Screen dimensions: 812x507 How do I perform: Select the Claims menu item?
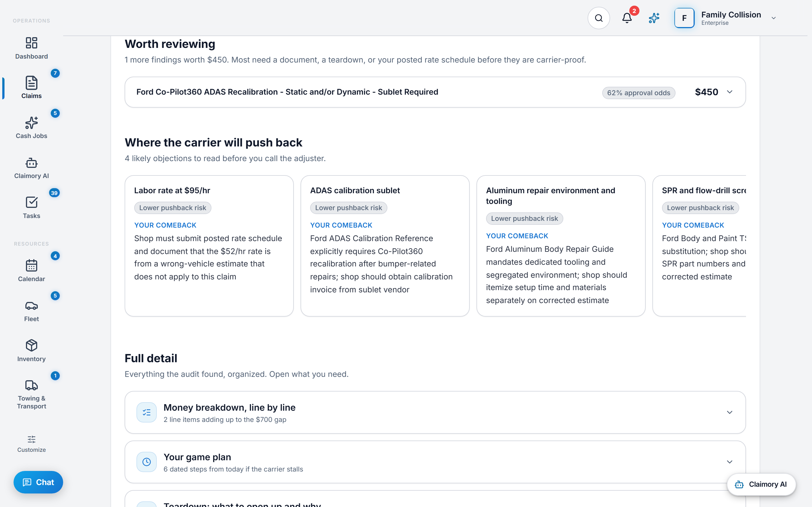[x=32, y=88]
